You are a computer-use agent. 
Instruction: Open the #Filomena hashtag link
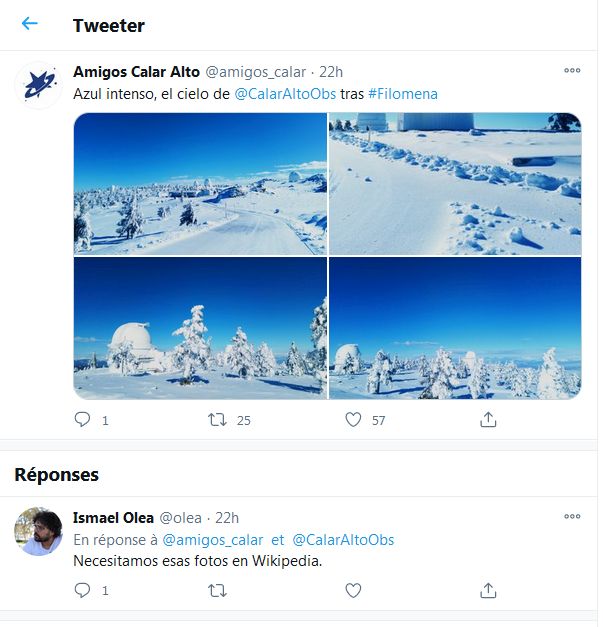pyautogui.click(x=403, y=93)
